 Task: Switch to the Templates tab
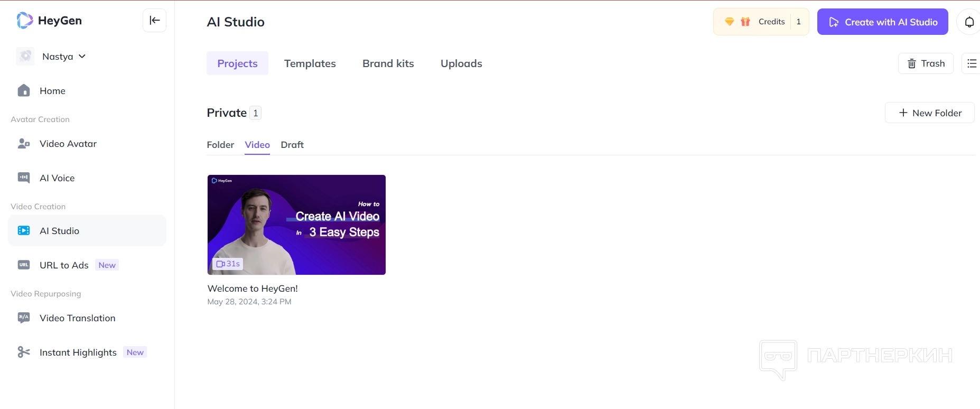pyautogui.click(x=310, y=63)
